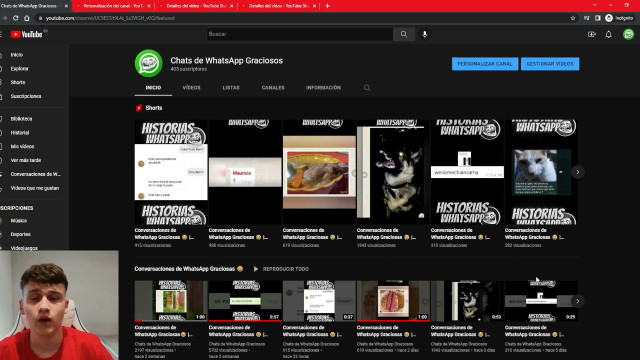This screenshot has width=640, height=360.
Task: Switch to Vídeos channel tab
Action: pos(191,88)
